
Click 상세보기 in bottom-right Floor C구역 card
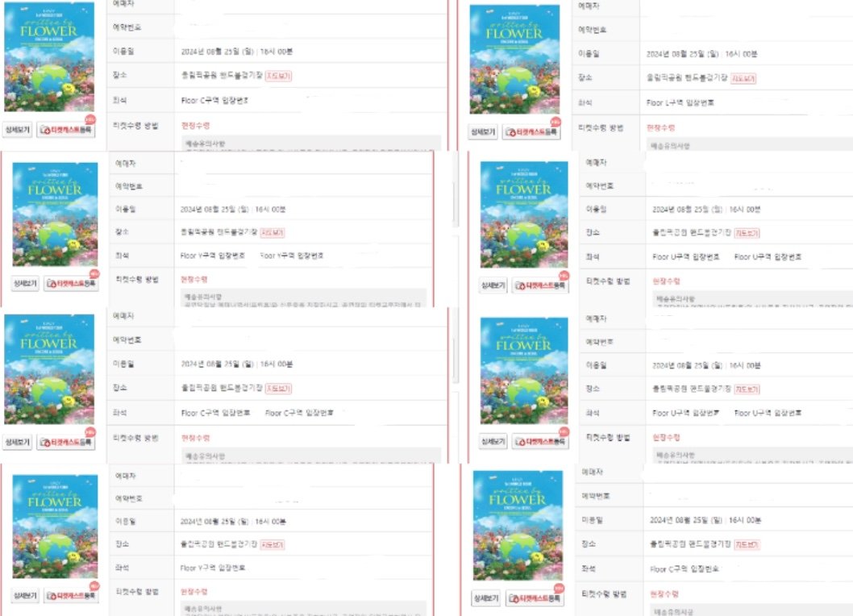tap(486, 597)
